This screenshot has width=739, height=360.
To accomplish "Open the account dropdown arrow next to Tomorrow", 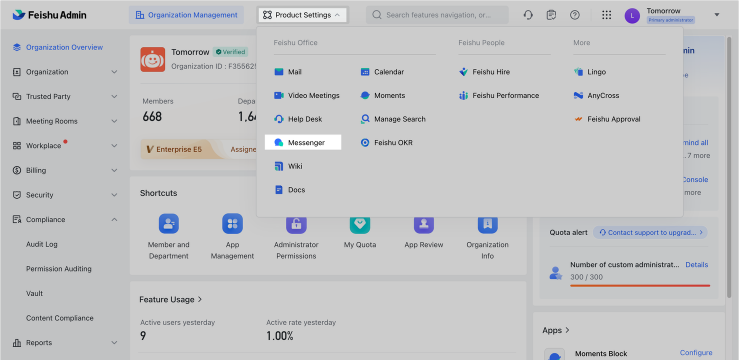I will [x=717, y=15].
